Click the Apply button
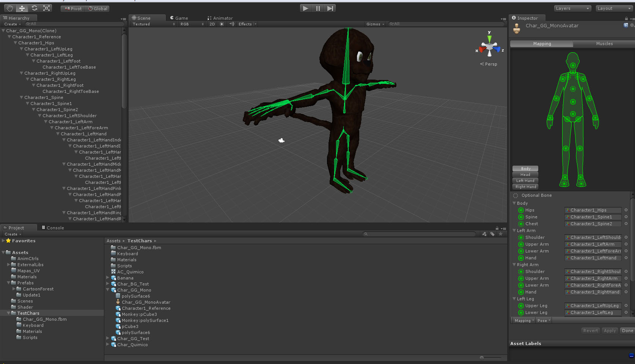Image resolution: width=635 pixels, height=364 pixels. pyautogui.click(x=610, y=331)
